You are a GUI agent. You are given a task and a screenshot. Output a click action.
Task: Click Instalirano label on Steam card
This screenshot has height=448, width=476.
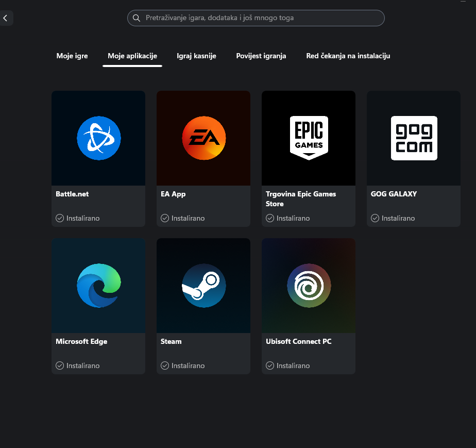[x=188, y=366]
